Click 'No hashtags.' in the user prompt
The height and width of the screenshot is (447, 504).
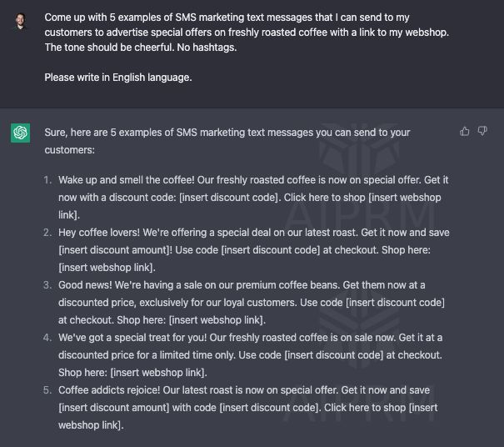pos(207,48)
